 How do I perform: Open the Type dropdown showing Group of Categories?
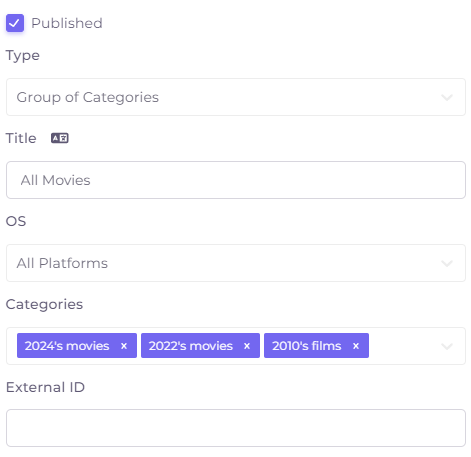[x=236, y=97]
